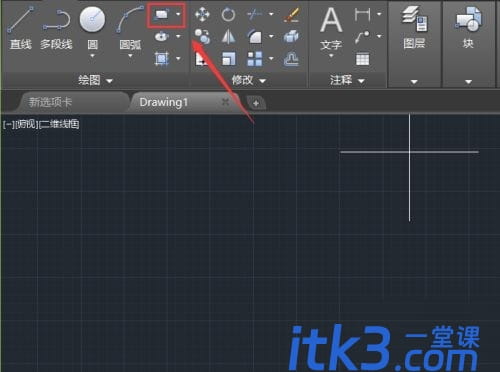Activate the Explode tool
Screen dimensions: 500x372
[x=291, y=36]
